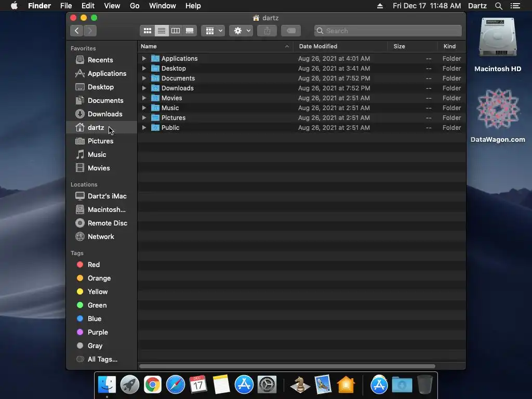Go forward with the forward arrow
This screenshot has height=399, width=532.
pyautogui.click(x=90, y=31)
